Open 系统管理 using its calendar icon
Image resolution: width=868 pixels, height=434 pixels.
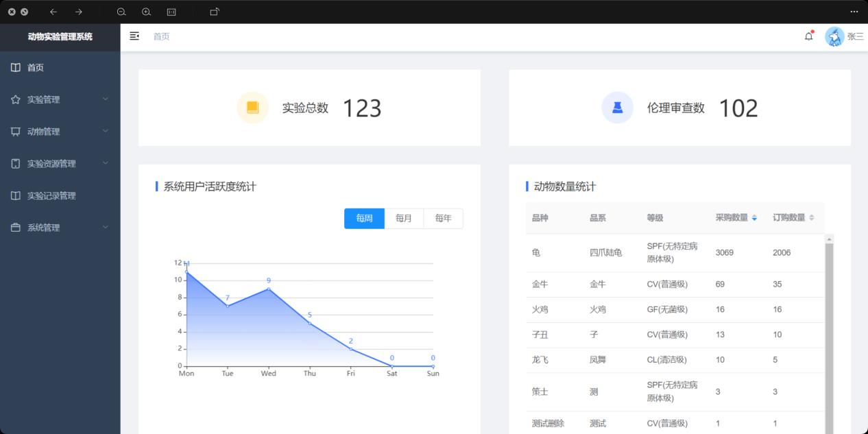tap(16, 227)
